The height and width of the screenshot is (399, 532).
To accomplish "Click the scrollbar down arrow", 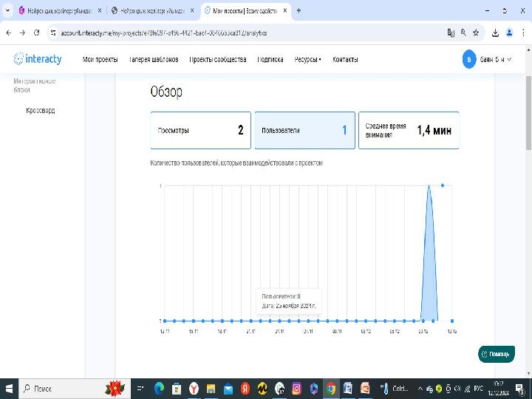I will (528, 374).
